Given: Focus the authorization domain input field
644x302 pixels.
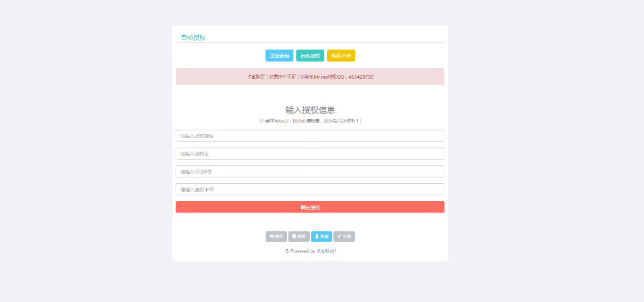Looking at the screenshot, I should pos(310,136).
